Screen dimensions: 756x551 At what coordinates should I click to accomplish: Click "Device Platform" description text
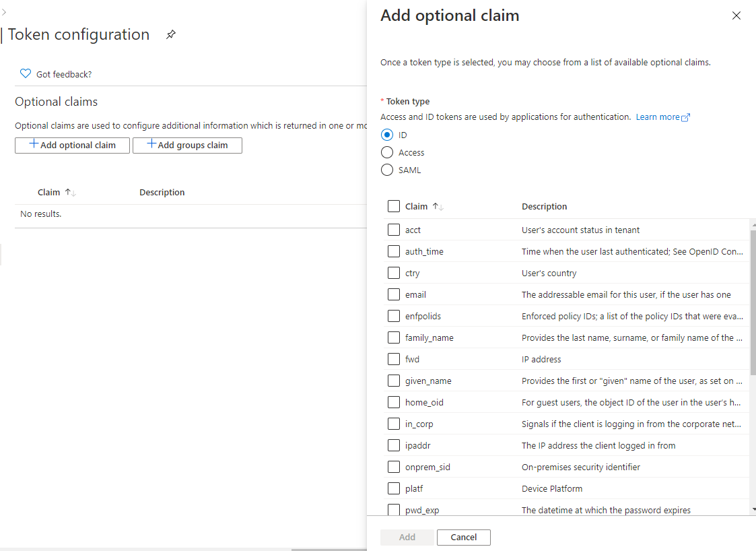pos(552,489)
